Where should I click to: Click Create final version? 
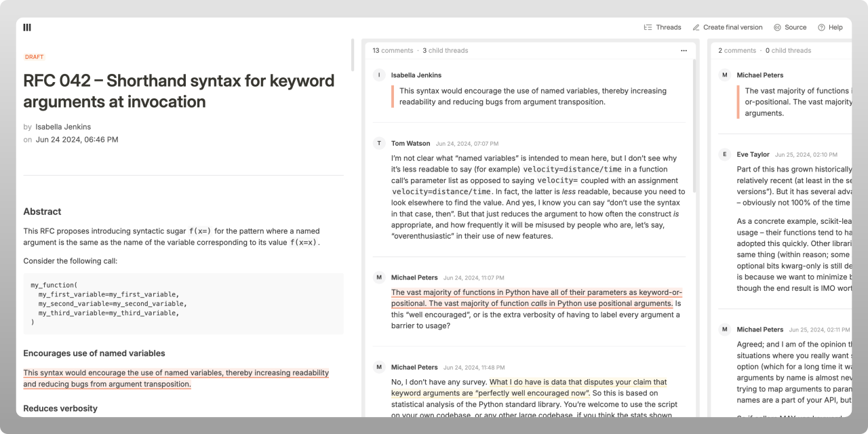click(x=727, y=27)
